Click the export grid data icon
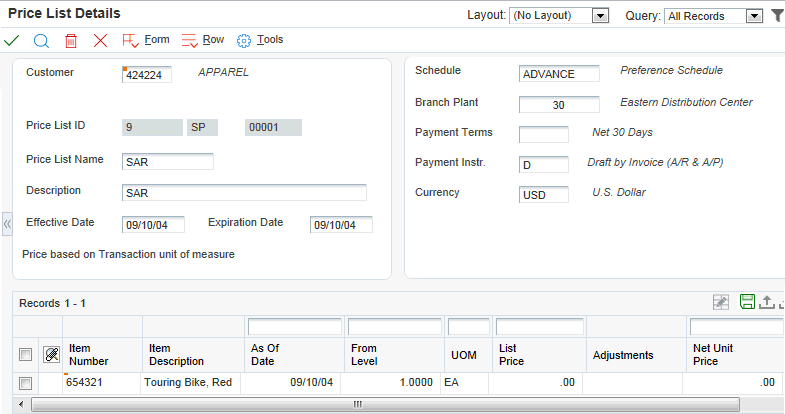785x414 pixels. pos(767,302)
